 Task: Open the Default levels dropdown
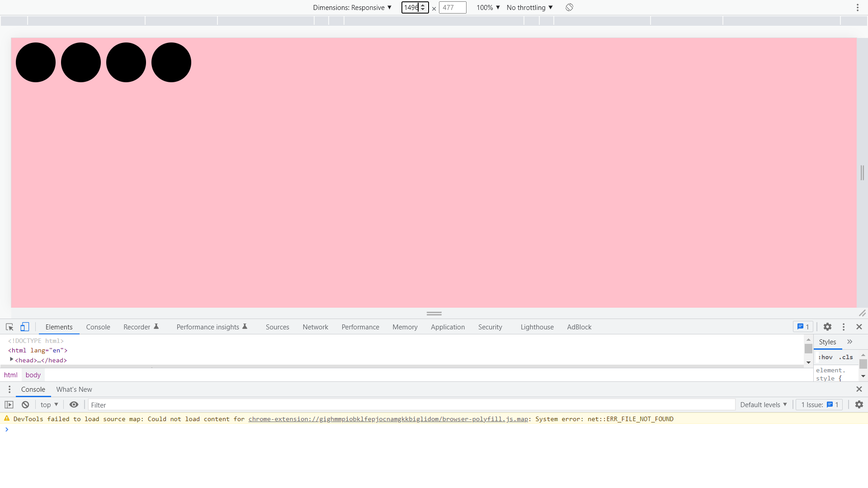[764, 405]
